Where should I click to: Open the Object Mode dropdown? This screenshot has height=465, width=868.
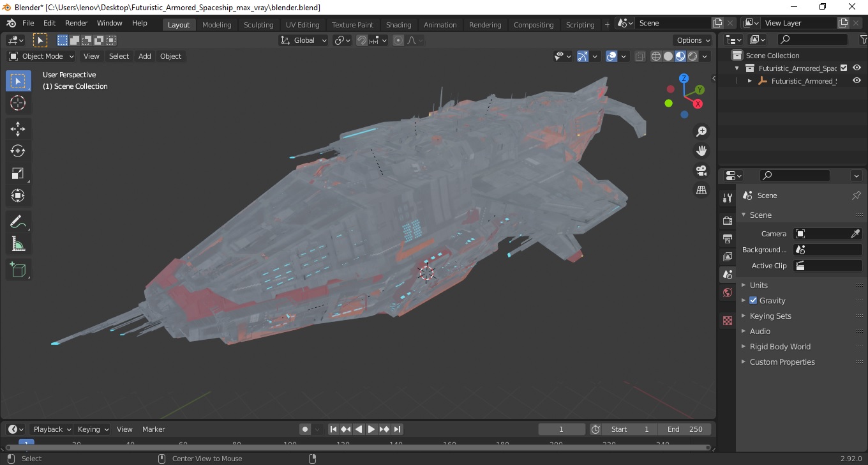click(41, 56)
